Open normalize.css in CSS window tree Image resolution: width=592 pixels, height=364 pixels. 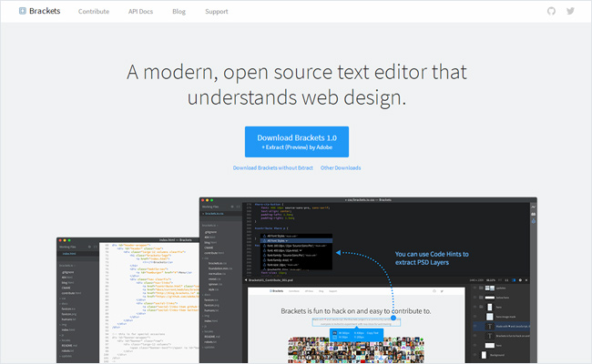pyautogui.click(x=217, y=274)
